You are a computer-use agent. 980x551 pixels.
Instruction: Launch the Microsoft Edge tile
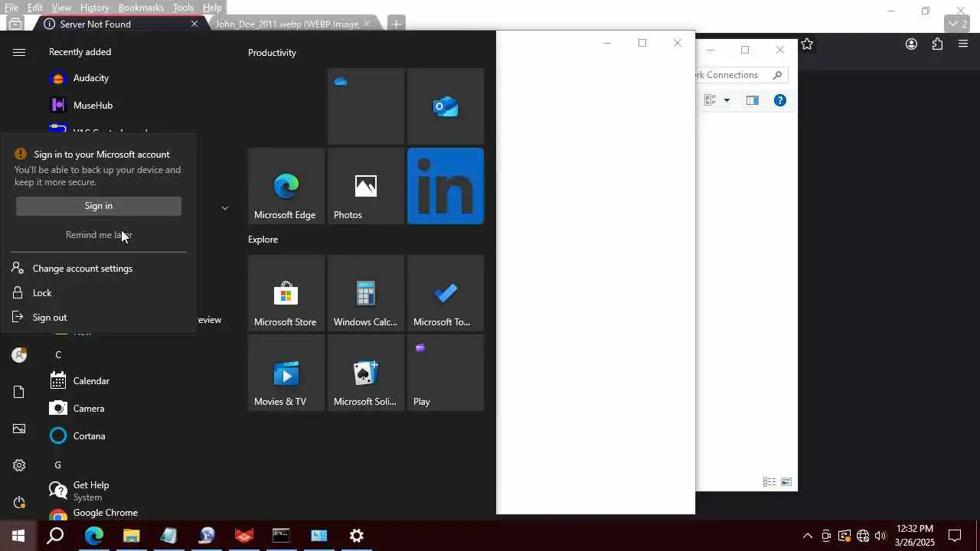pyautogui.click(x=286, y=186)
